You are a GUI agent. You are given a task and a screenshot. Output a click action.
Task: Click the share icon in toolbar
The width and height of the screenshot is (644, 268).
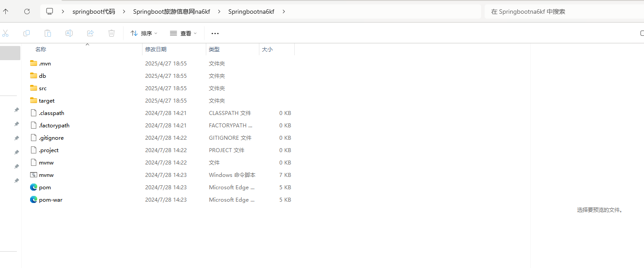90,33
